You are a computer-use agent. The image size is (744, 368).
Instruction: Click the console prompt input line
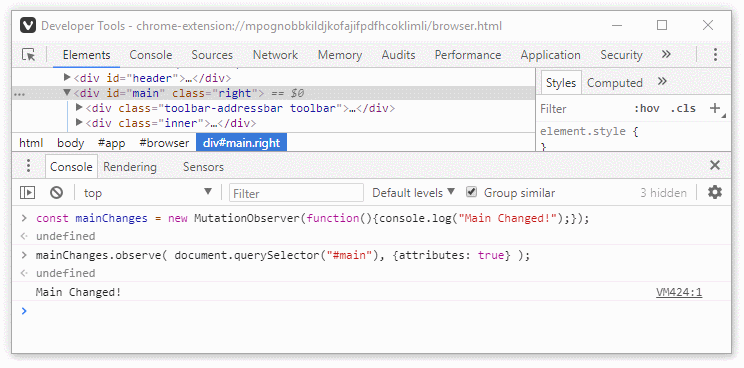[x=372, y=311]
